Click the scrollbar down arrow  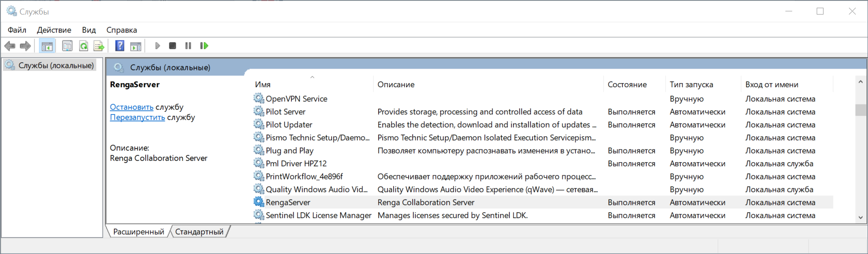860,218
